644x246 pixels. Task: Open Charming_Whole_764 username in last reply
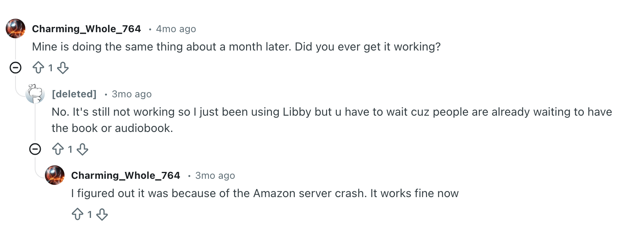126,176
